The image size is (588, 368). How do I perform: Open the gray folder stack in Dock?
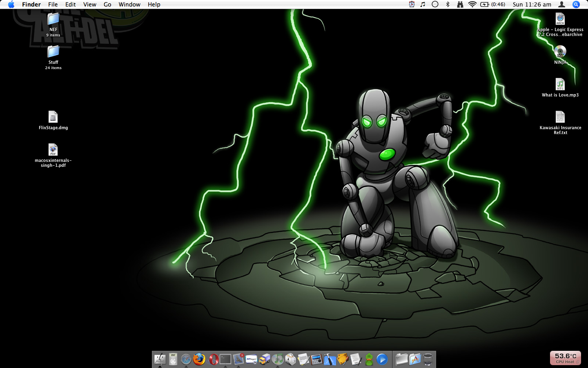point(402,359)
